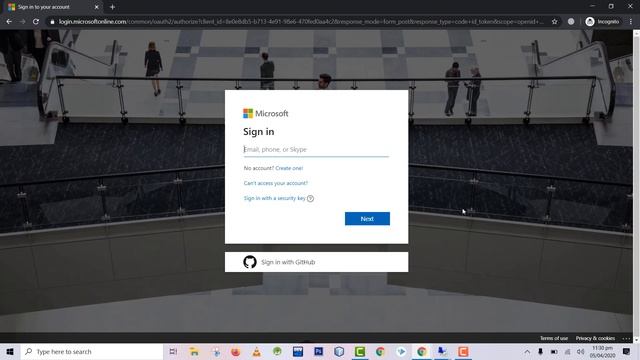Screen dimensions: 640x360
Task: Select the URL in the address bar
Action: click(301, 22)
